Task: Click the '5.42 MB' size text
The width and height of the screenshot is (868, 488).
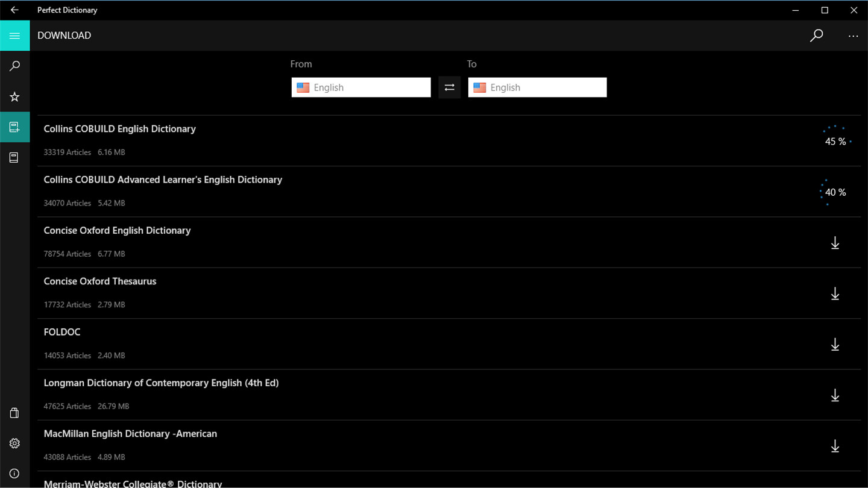Action: coord(112,204)
